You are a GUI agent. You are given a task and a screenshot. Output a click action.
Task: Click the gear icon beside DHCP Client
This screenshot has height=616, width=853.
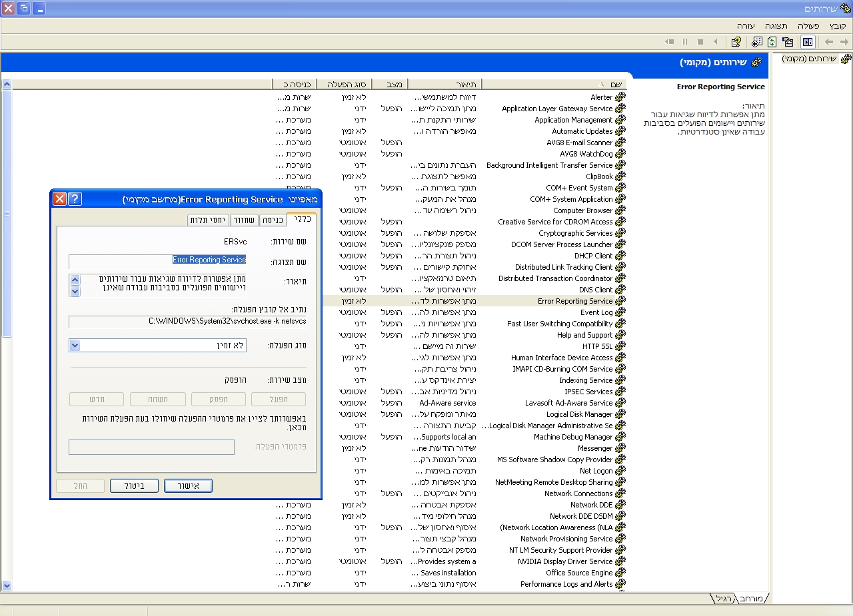click(x=620, y=256)
